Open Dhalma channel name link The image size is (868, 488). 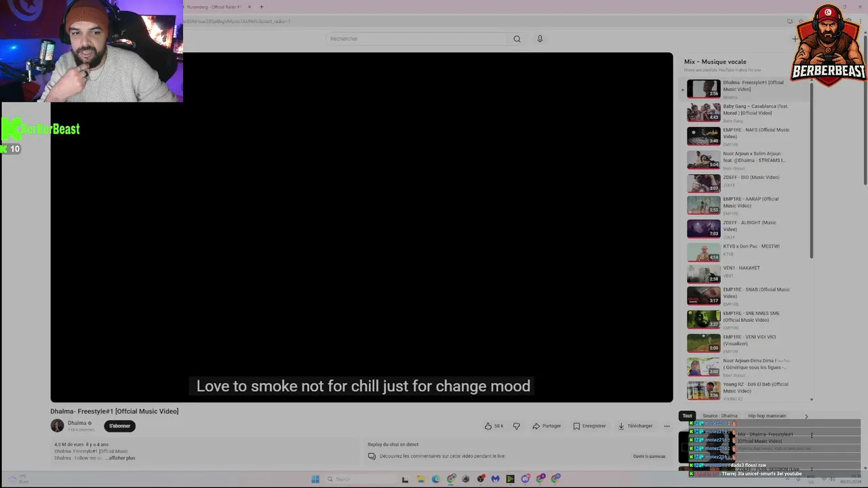(77, 423)
